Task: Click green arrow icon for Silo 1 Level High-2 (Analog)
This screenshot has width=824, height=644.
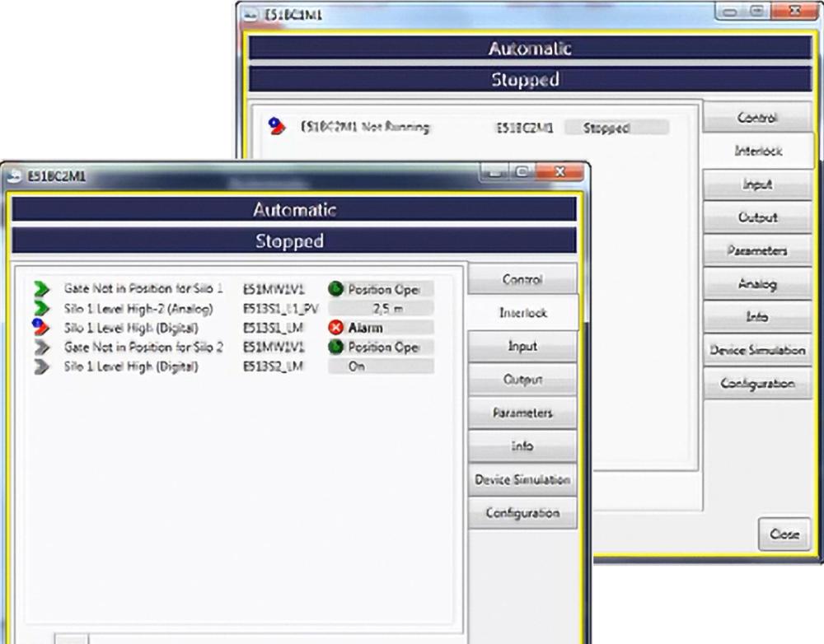Action: coord(41,308)
